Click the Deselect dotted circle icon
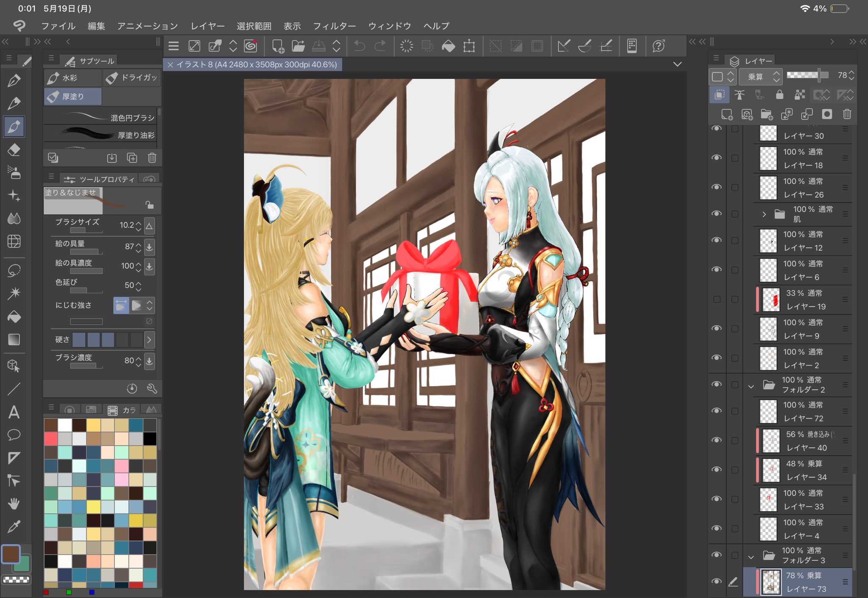The width and height of the screenshot is (868, 598). click(x=406, y=46)
